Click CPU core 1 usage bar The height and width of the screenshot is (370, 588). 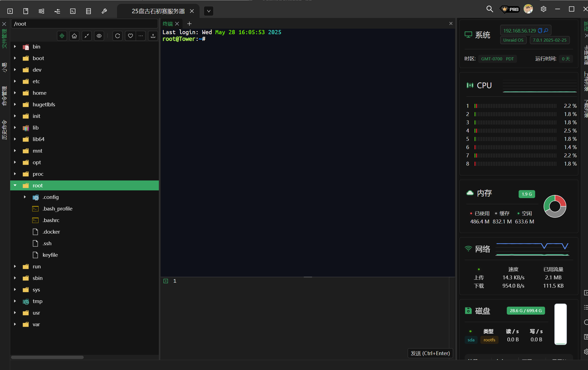tap(515, 106)
